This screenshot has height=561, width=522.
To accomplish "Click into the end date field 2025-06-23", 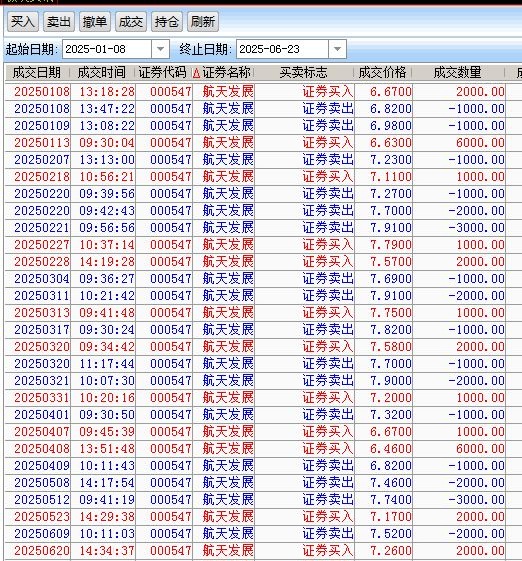I will tap(282, 49).
